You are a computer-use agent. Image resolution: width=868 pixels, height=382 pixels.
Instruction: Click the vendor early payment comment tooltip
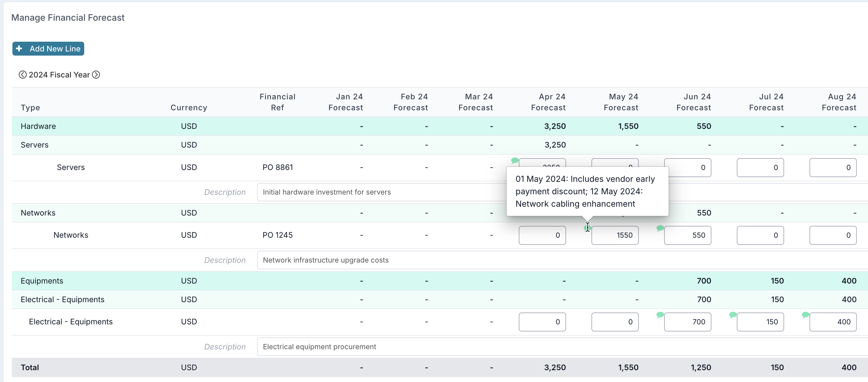pos(587,192)
